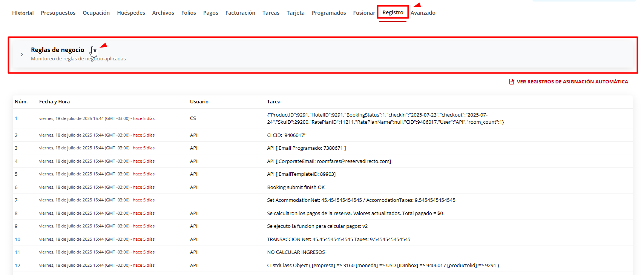The height and width of the screenshot is (275, 644).
Task: Open the Folios tab
Action: [189, 13]
